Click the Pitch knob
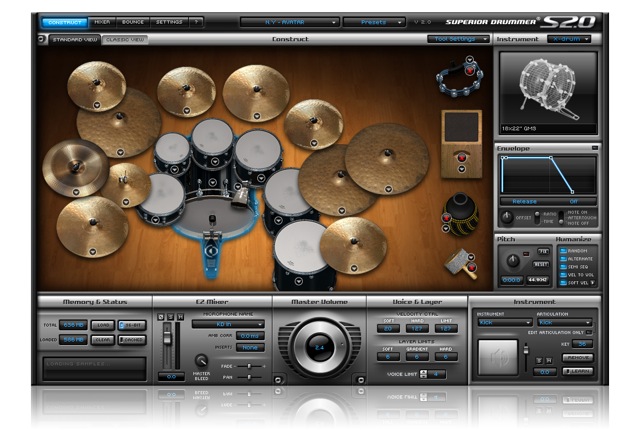Screen dimensions: 640x430 [513, 260]
